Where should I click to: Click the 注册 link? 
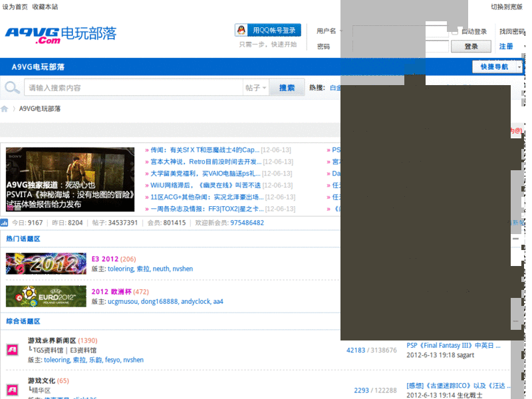(x=506, y=47)
